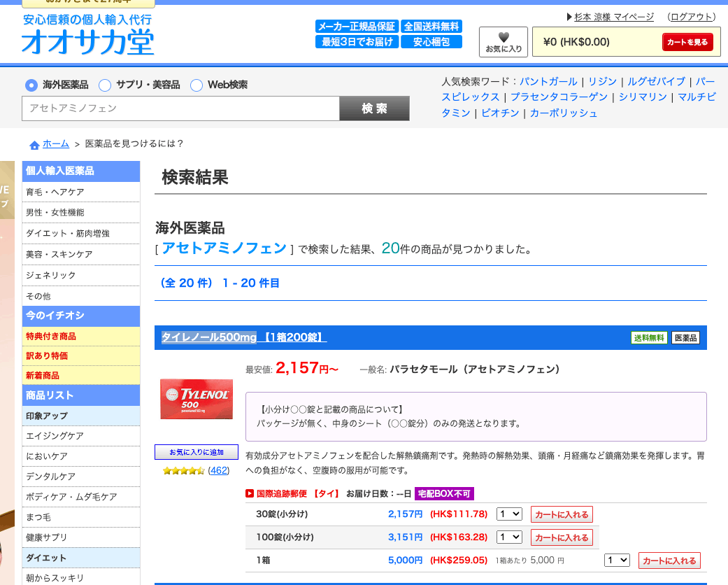
Task: Click the 3,151円 price for 100錠
Action: tap(406, 537)
